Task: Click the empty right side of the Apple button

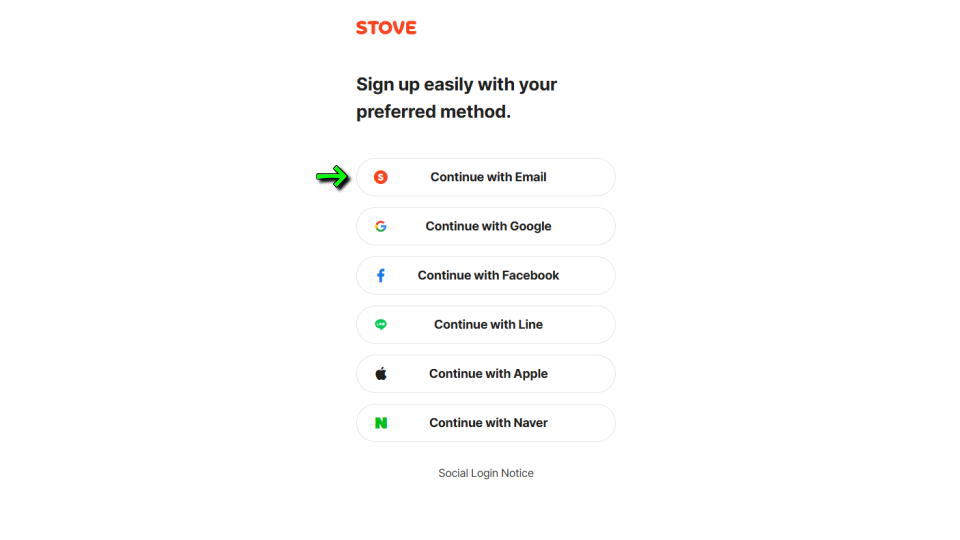Action: (x=585, y=373)
